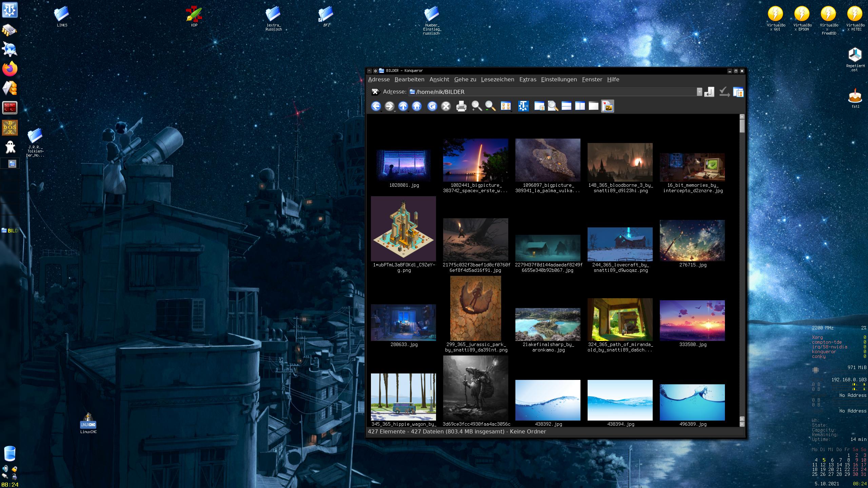Select the 1*ubPTmL3aBFOKdl isometric tower thumbnail

tap(403, 229)
